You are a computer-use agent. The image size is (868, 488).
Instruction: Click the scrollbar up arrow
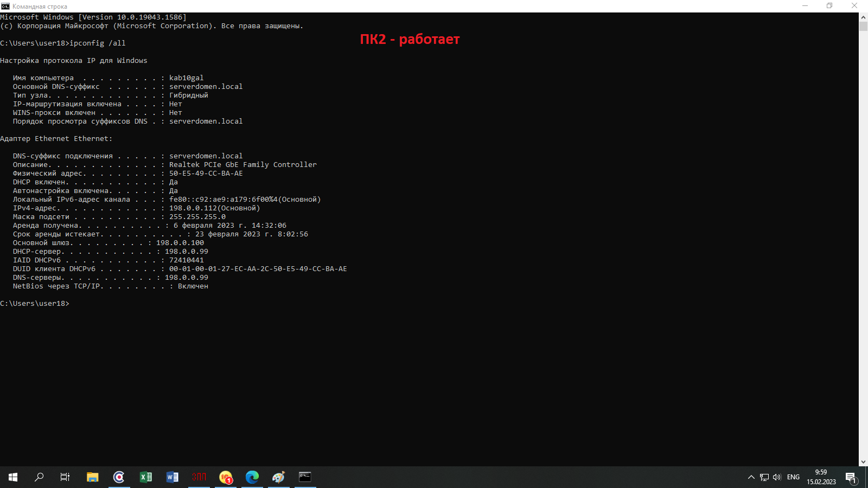[863, 17]
